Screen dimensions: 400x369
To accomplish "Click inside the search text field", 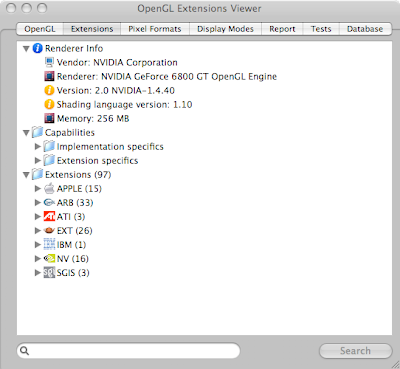I will click(x=128, y=351).
